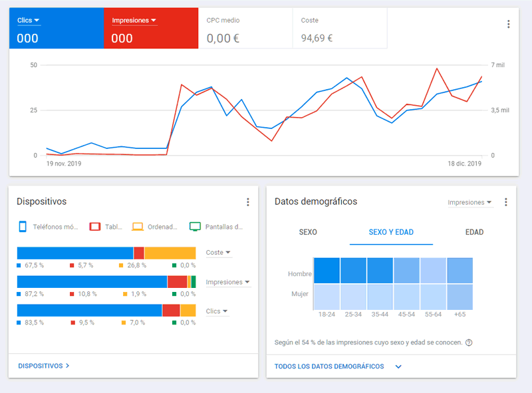Click the 18 dic. 2019 date label
The height and width of the screenshot is (393, 532).
pos(464,164)
